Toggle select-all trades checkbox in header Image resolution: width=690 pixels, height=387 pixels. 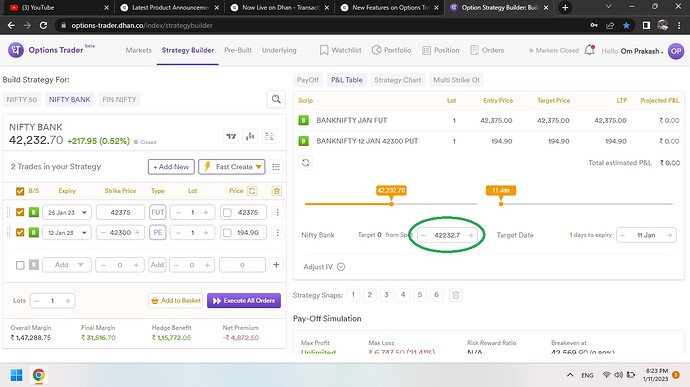[x=20, y=191]
